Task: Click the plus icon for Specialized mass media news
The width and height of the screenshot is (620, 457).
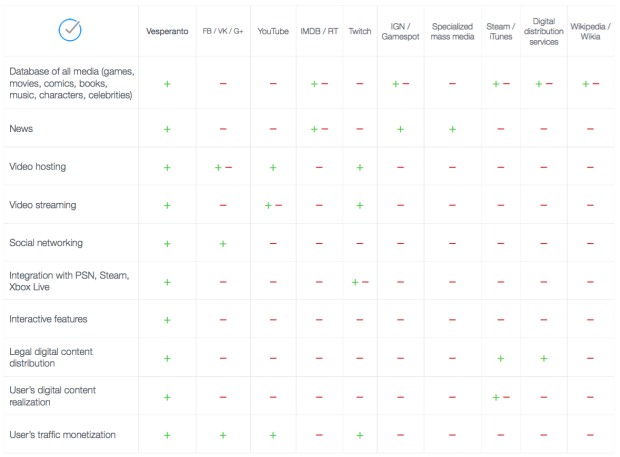Action: pos(452,129)
